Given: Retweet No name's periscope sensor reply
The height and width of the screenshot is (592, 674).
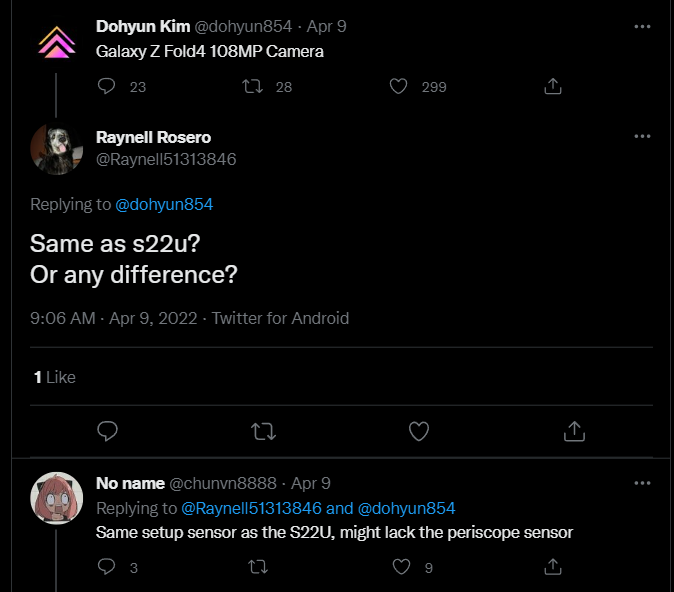Looking at the screenshot, I should pos(255,567).
